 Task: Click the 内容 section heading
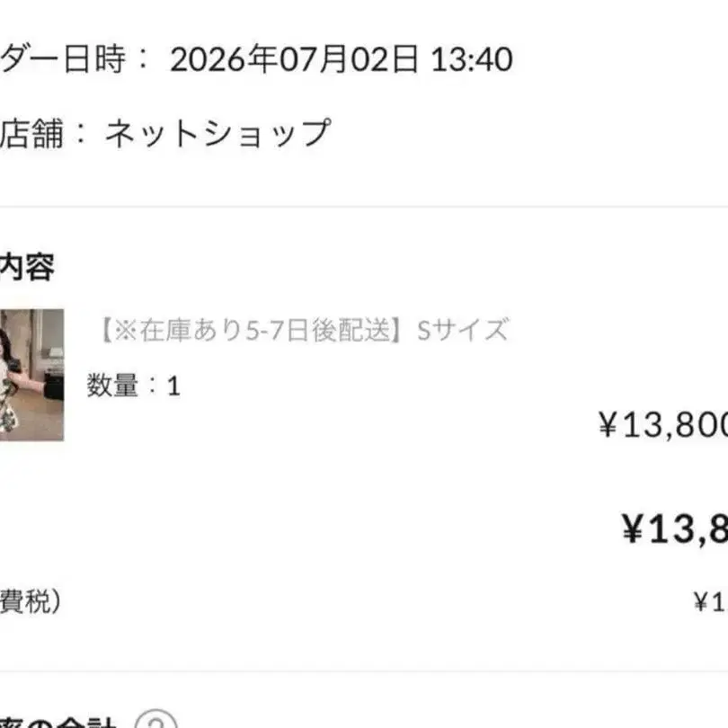(x=27, y=267)
